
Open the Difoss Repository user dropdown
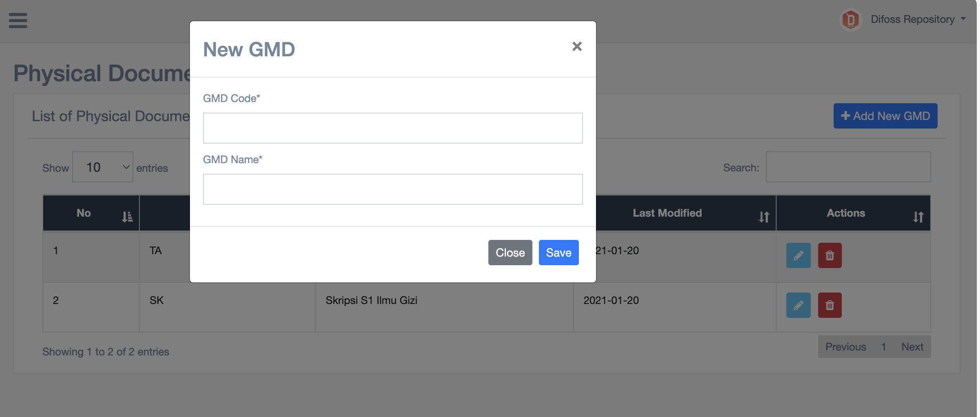(x=918, y=19)
